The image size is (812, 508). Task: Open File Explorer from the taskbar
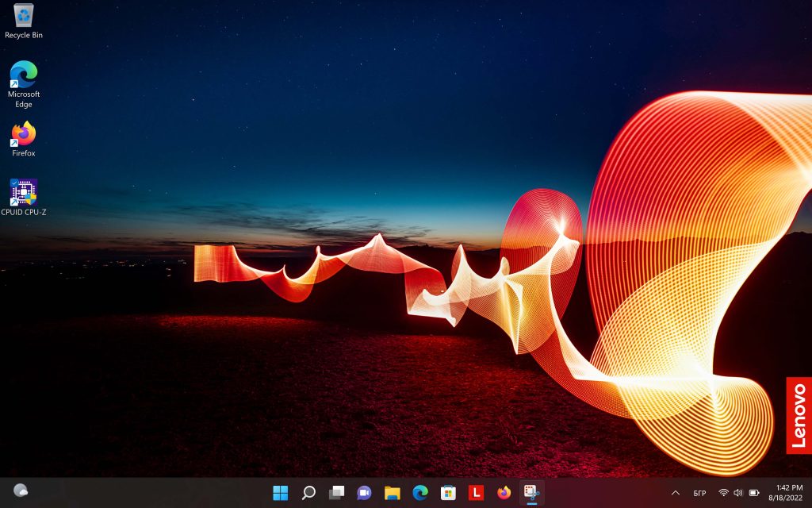392,493
